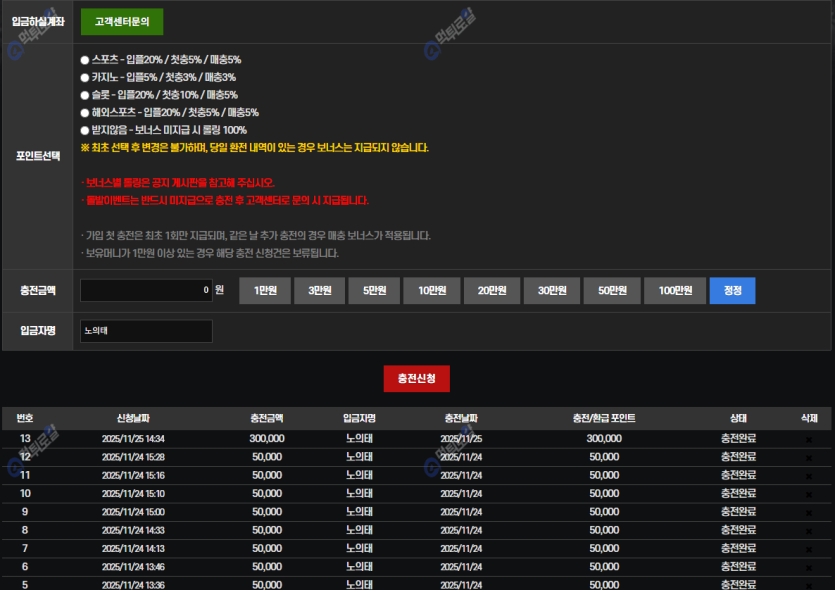
Task: Delete row 12 using the x icon
Action: coord(809,457)
